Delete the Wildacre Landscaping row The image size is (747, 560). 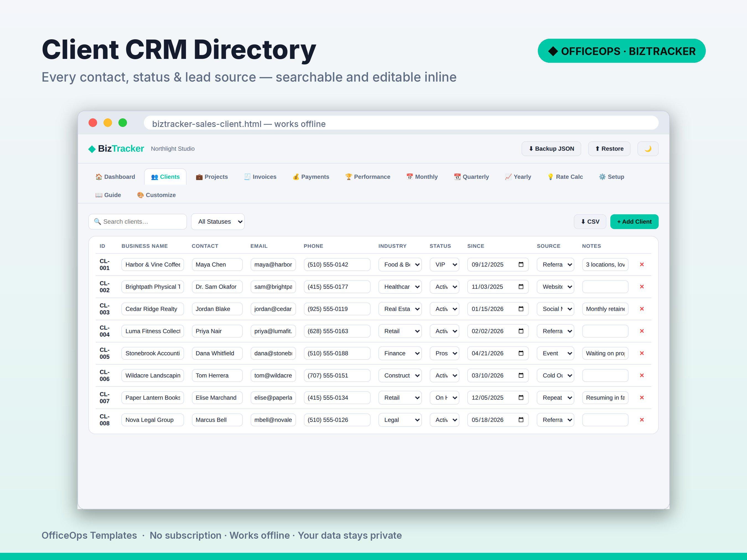point(642,375)
